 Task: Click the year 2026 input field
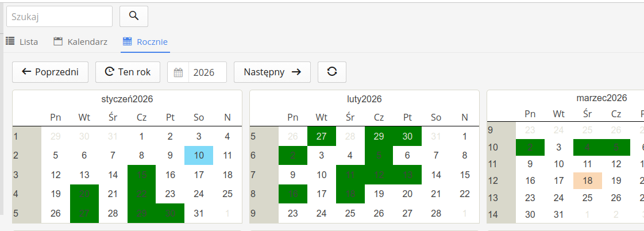coord(207,72)
